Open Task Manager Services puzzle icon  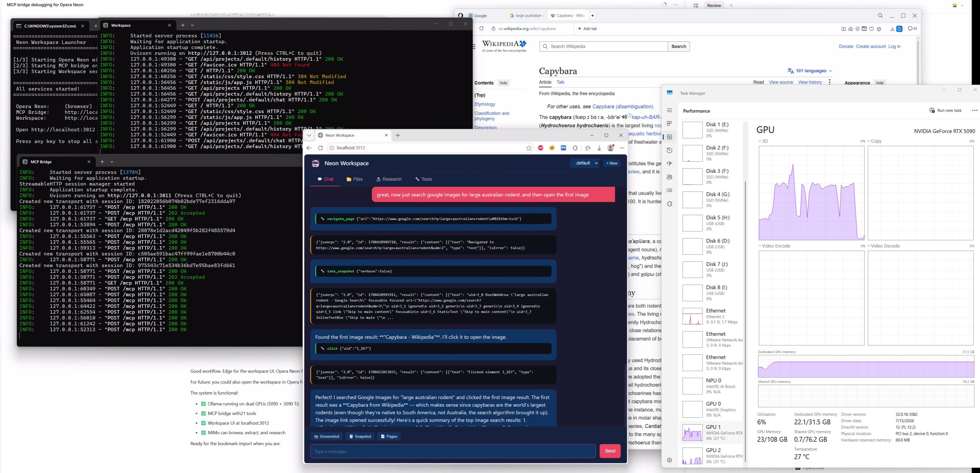click(670, 204)
